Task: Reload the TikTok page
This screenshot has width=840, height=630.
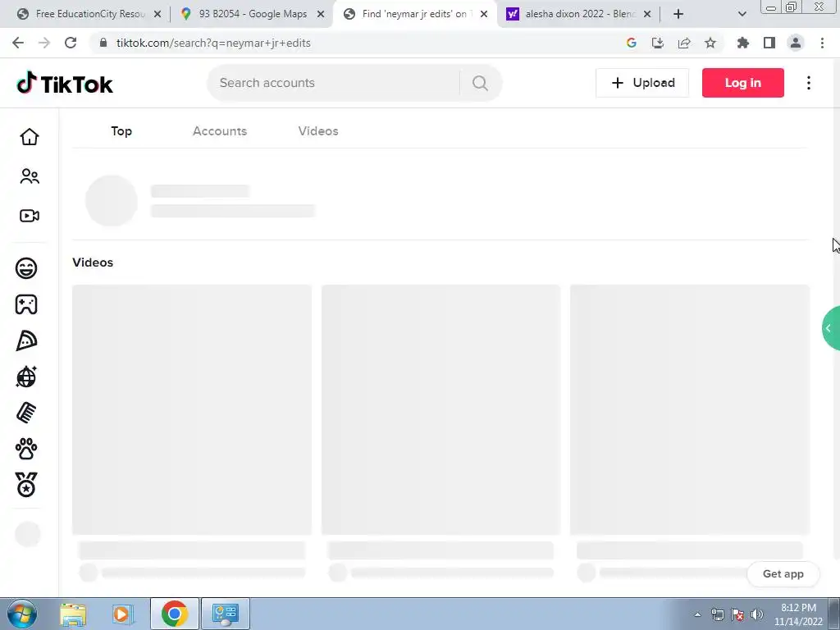Action: point(71,43)
